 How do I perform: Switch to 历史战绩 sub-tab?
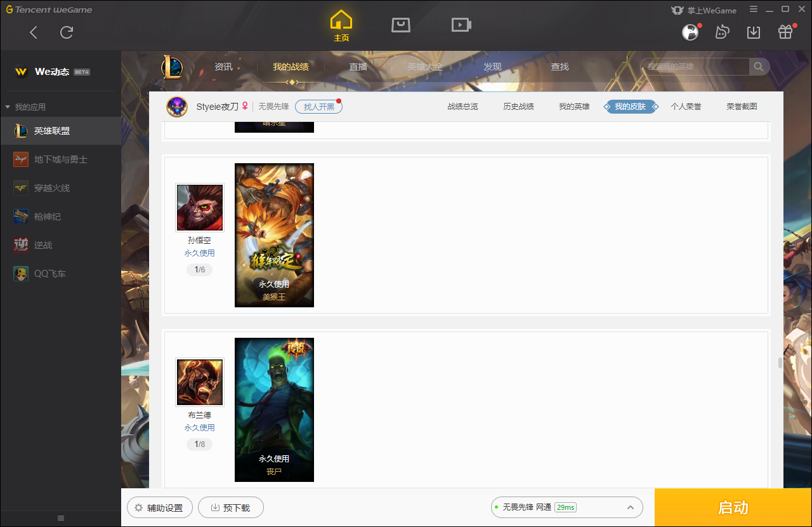tap(518, 107)
